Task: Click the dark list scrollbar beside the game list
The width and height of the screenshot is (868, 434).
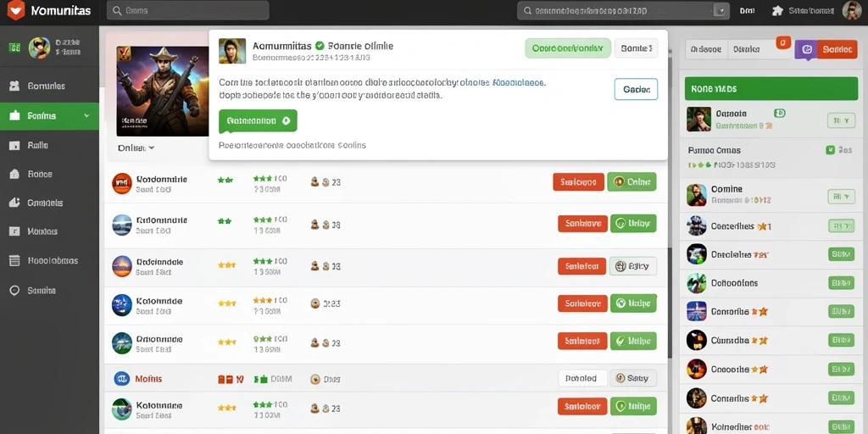Action: (x=670, y=303)
